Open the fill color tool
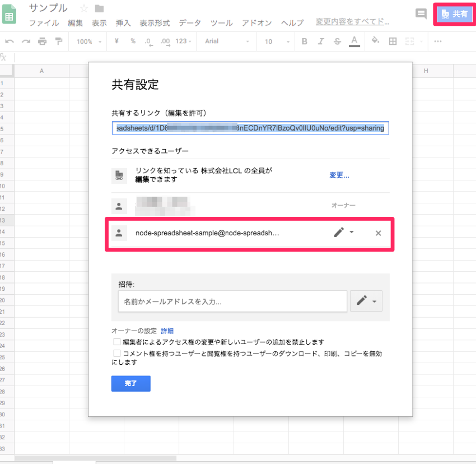The image size is (476, 464). tap(375, 41)
